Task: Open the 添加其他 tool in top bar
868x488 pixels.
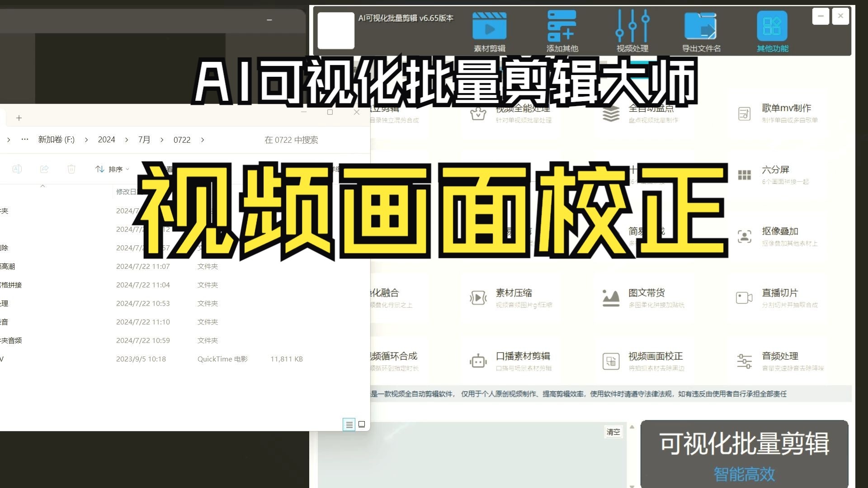Action: 562,32
